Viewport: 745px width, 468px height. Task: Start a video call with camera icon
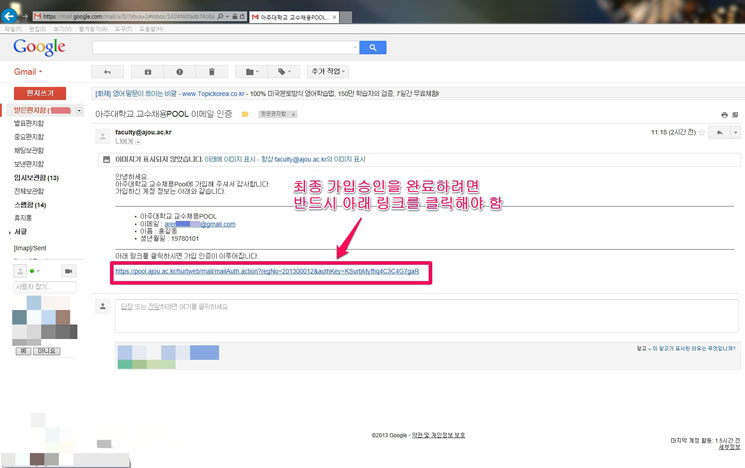(x=68, y=271)
